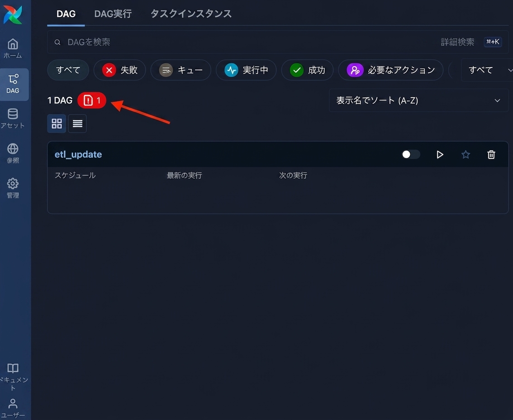The height and width of the screenshot is (420, 513).
Task: Switch to the DAG tab
Action: [x=66, y=14]
